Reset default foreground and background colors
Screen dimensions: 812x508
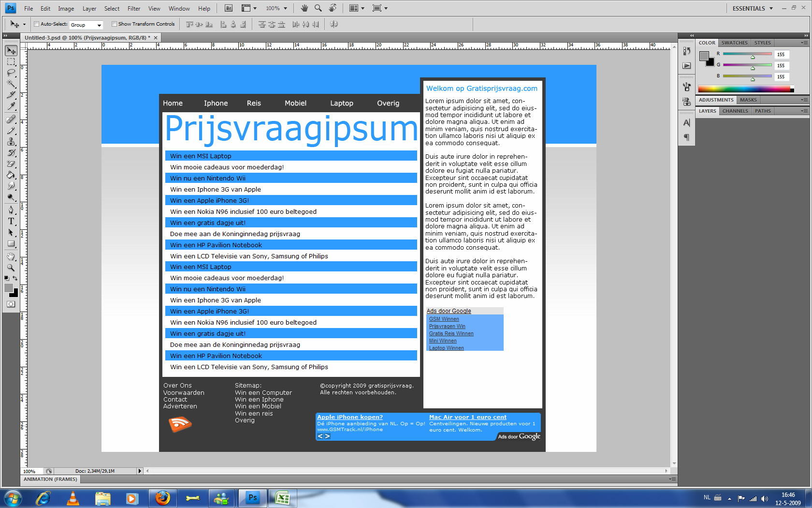coord(7,278)
